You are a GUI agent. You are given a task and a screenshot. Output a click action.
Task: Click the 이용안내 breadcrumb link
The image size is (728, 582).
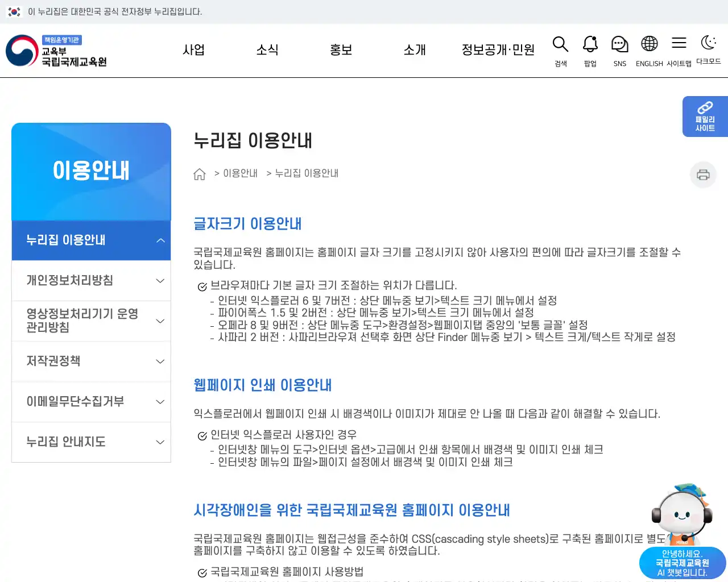[x=240, y=173]
